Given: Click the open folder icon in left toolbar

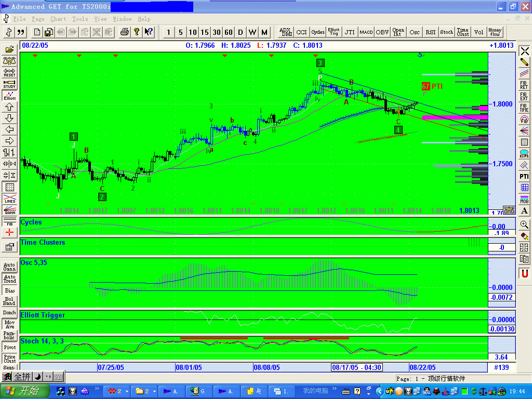Looking at the screenshot, I should click(9, 49).
